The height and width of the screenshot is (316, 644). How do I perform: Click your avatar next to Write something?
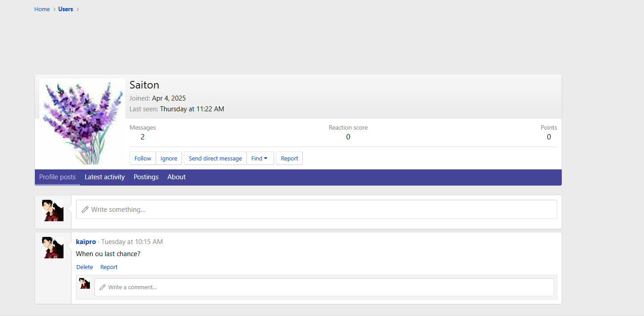pyautogui.click(x=53, y=211)
